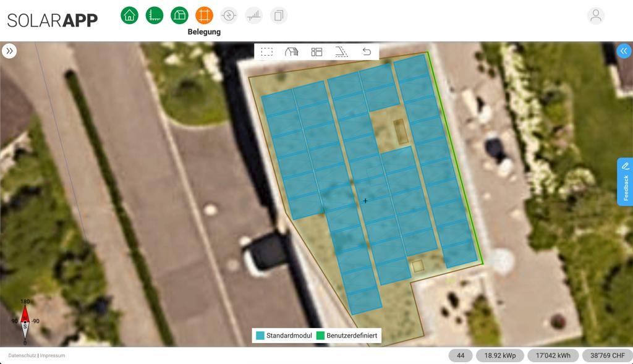The height and width of the screenshot is (364, 633).
Task: Click the Belegung step label
Action: point(204,32)
